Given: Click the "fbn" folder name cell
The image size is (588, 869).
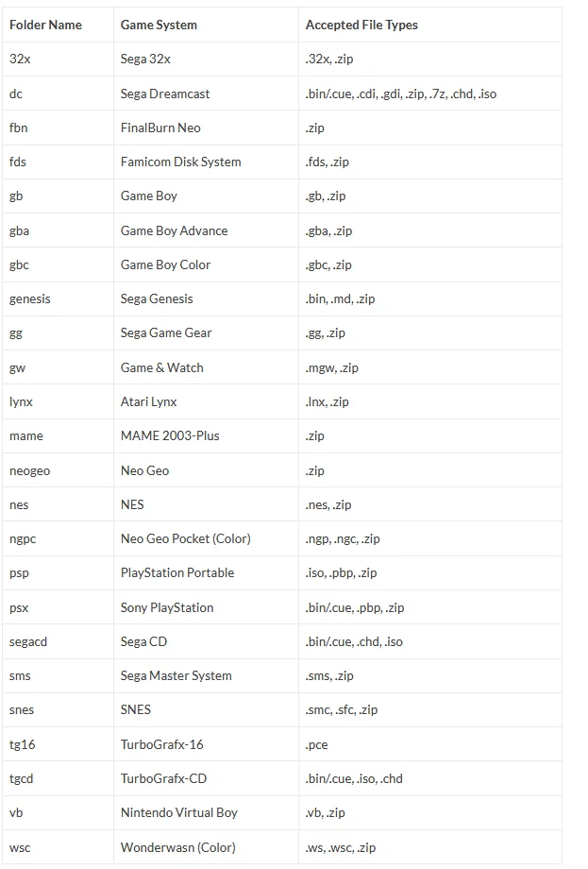Looking at the screenshot, I should click(18, 128).
